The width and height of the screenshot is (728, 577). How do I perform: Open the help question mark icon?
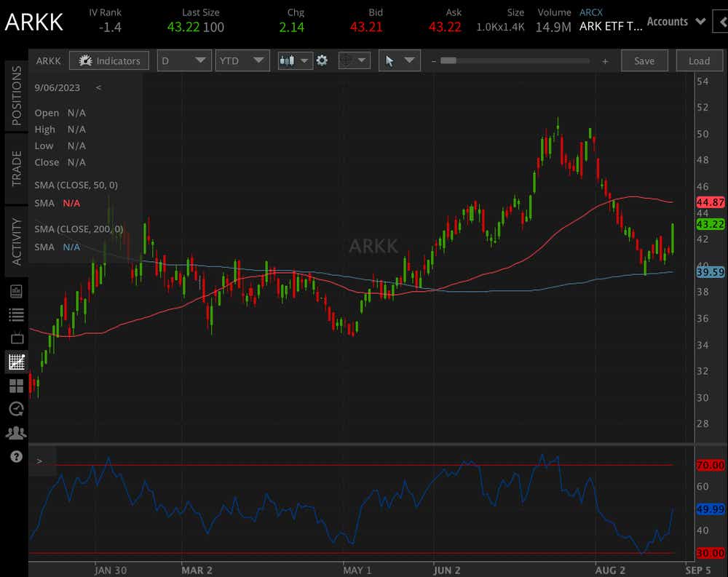16,457
